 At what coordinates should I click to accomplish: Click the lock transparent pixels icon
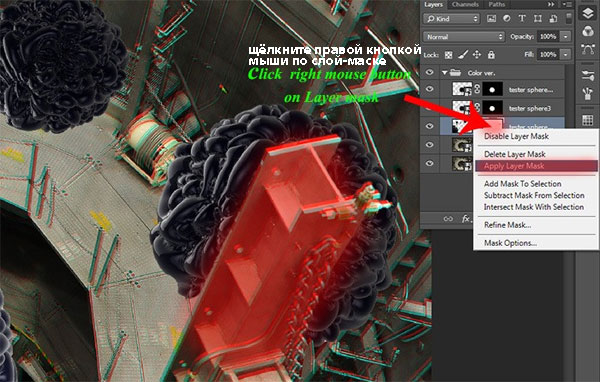448,55
